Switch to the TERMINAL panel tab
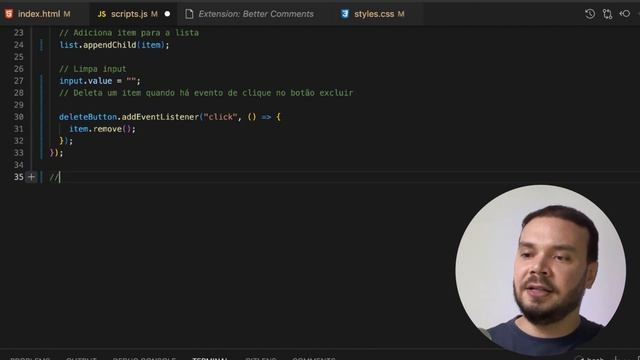The width and height of the screenshot is (640, 360). 210,358
